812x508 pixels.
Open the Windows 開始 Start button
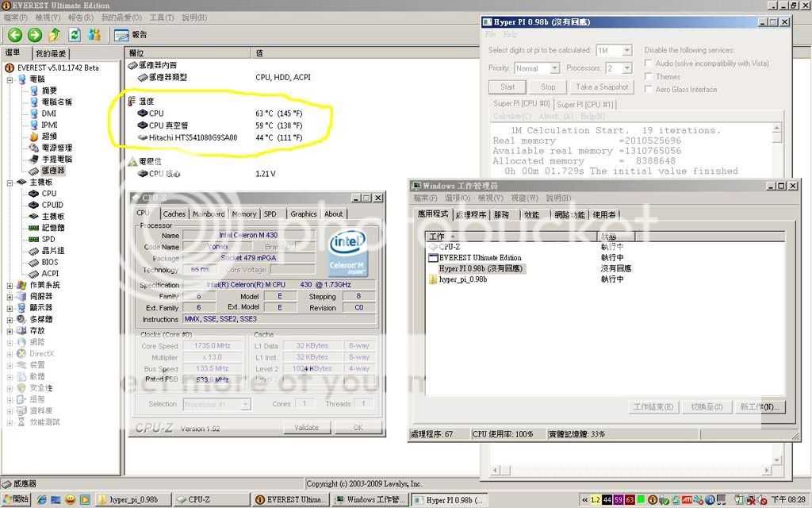[x=16, y=500]
